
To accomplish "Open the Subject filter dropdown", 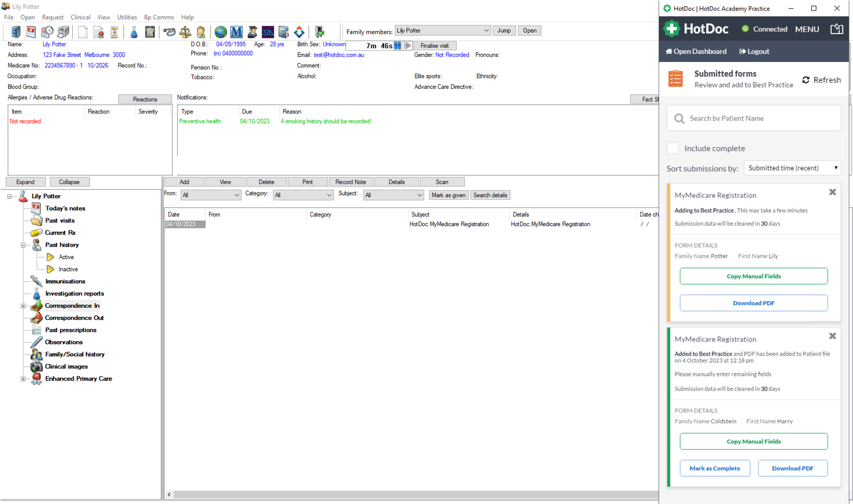I will (x=394, y=195).
